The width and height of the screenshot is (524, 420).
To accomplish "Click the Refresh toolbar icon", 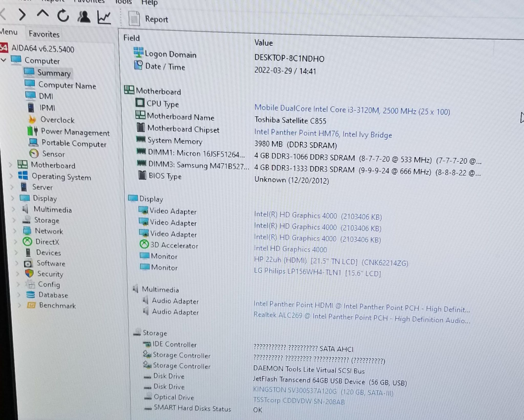I will pos(63,16).
